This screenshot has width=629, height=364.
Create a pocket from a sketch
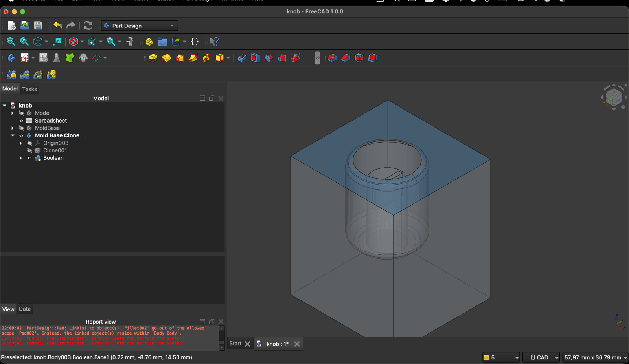(242, 58)
